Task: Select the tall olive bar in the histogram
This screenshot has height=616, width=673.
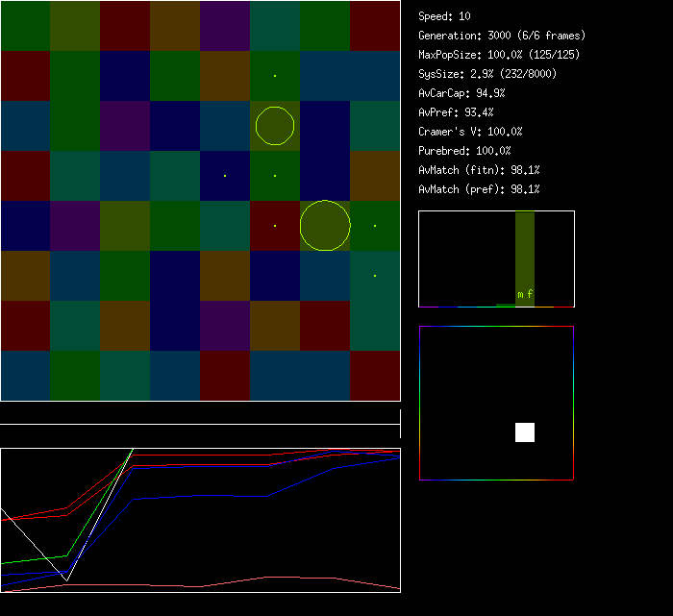Action: [x=524, y=250]
